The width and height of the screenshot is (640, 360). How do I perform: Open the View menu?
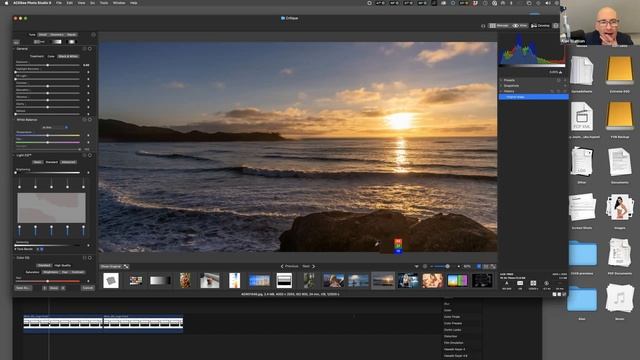click(x=81, y=3)
